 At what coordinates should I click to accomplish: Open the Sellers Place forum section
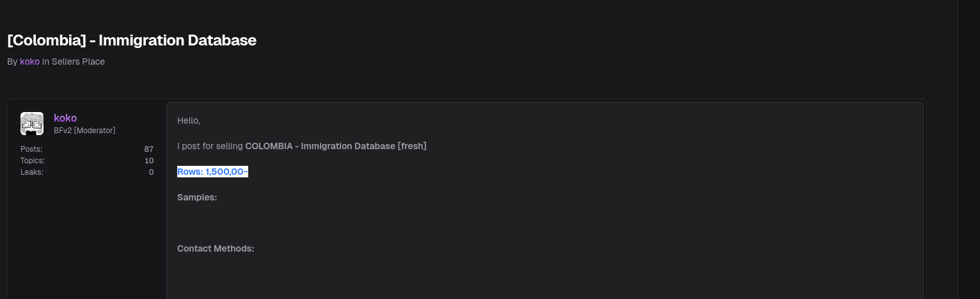pos(78,61)
